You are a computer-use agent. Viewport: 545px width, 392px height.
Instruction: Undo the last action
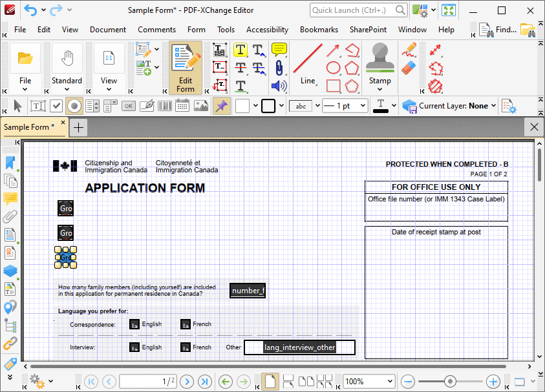pyautogui.click(x=30, y=10)
